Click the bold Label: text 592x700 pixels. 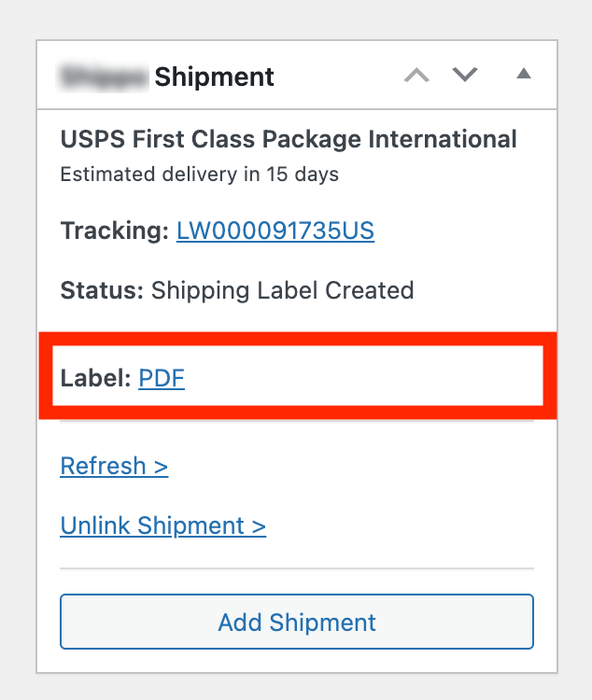pyautogui.click(x=95, y=378)
